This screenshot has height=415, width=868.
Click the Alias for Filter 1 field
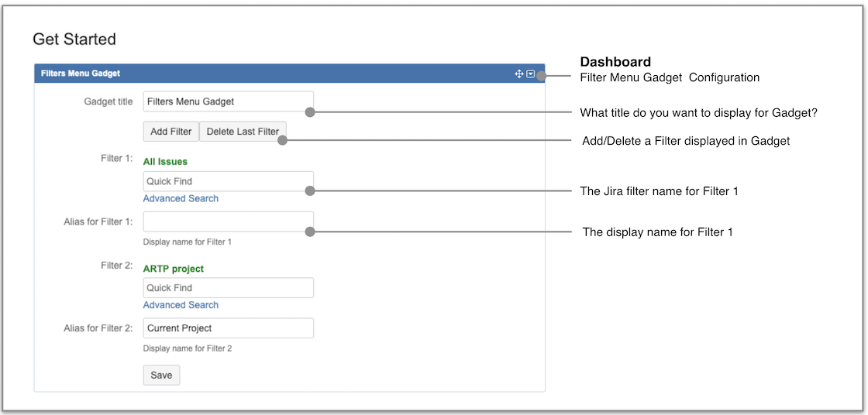(228, 221)
